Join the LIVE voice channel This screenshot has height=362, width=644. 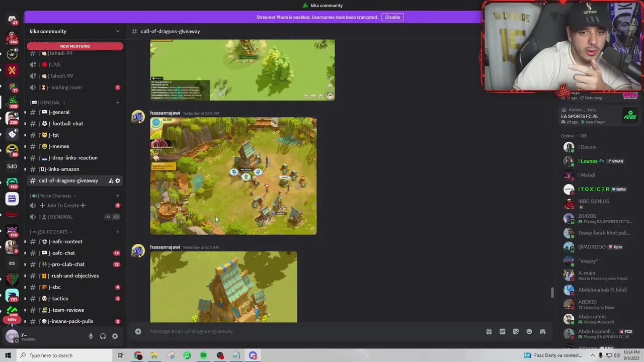pyautogui.click(x=74, y=64)
